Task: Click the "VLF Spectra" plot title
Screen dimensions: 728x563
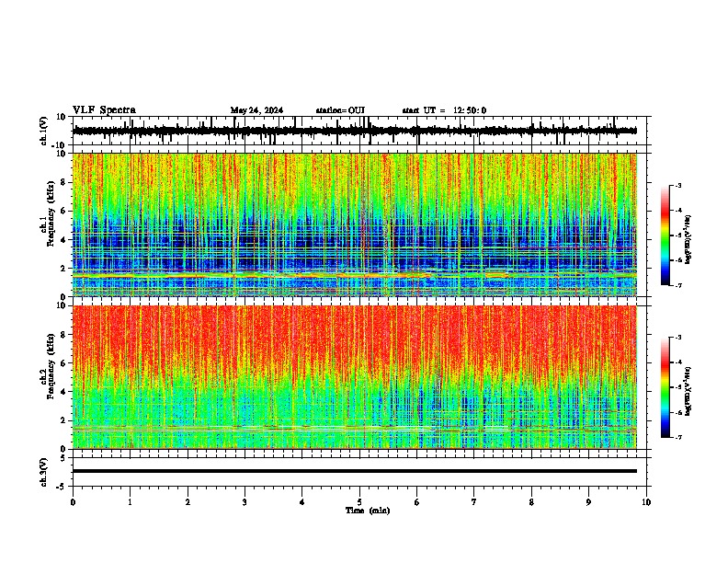Action: point(104,109)
